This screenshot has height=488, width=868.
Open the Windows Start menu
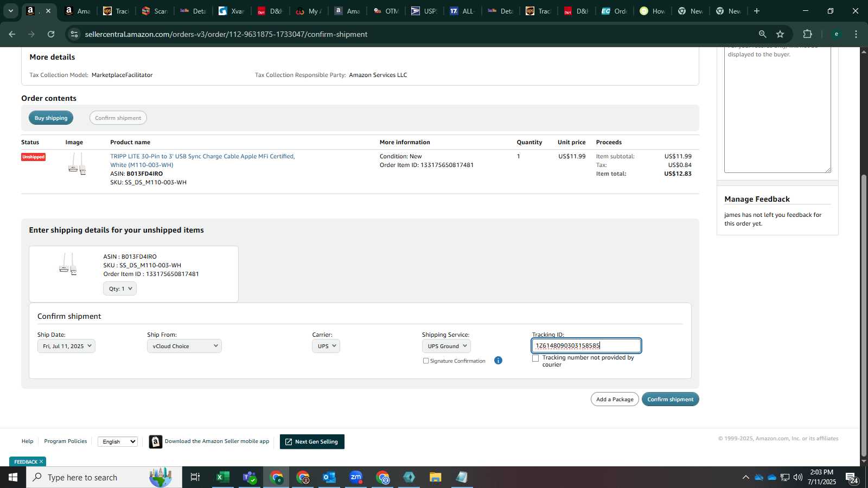tap(13, 477)
